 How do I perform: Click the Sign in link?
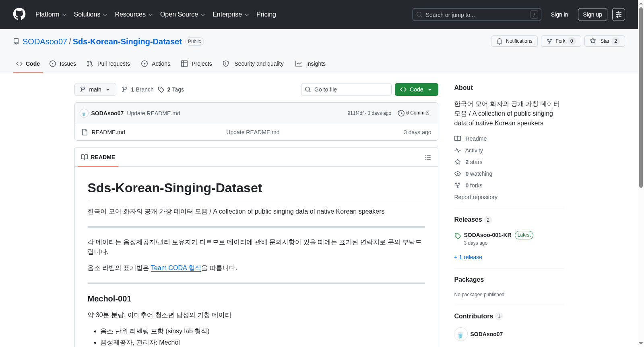559,15
